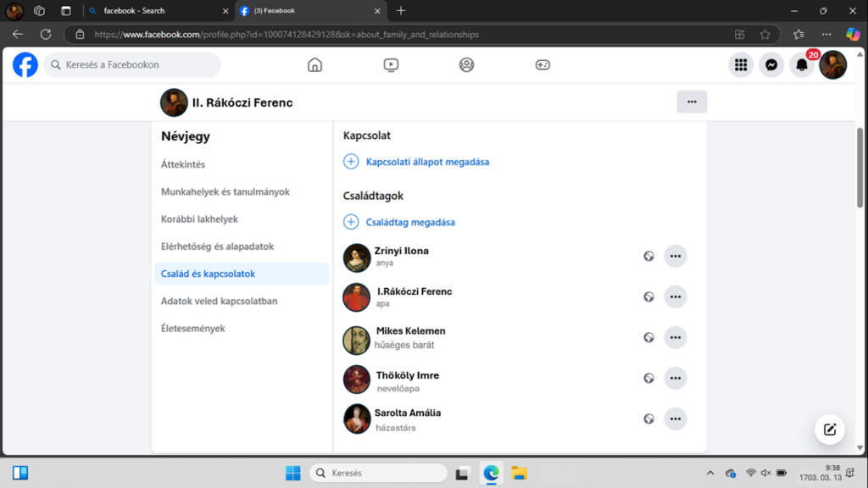Change privacy globe for Thököly Imre
Image resolution: width=868 pixels, height=488 pixels.
pyautogui.click(x=648, y=379)
